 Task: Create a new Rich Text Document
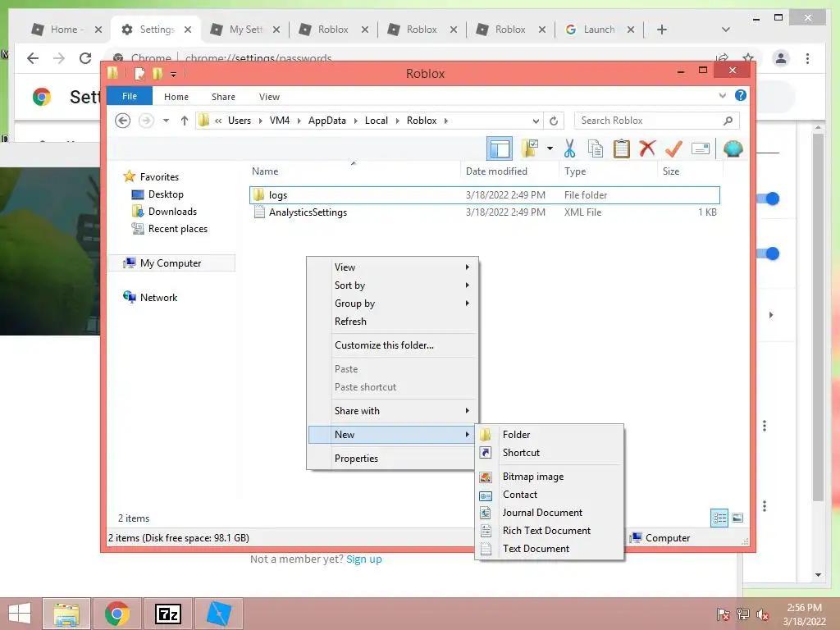click(550, 531)
